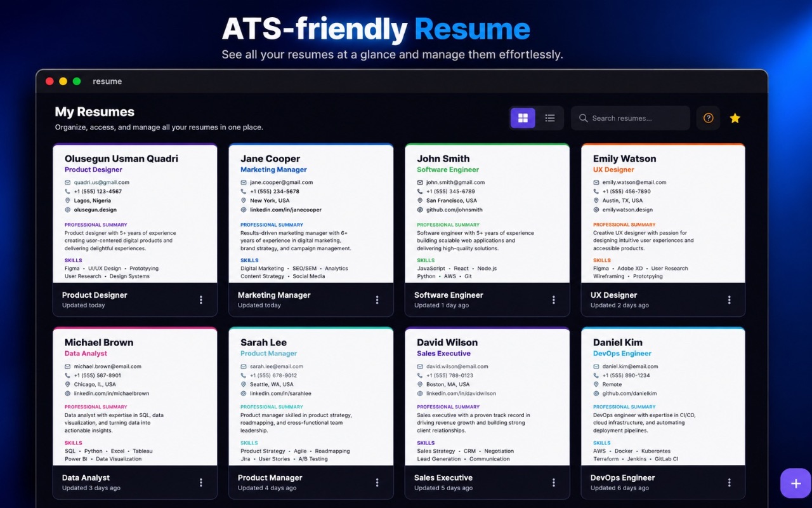The width and height of the screenshot is (812, 508).
Task: Select Emily Watson resume preview
Action: click(663, 213)
